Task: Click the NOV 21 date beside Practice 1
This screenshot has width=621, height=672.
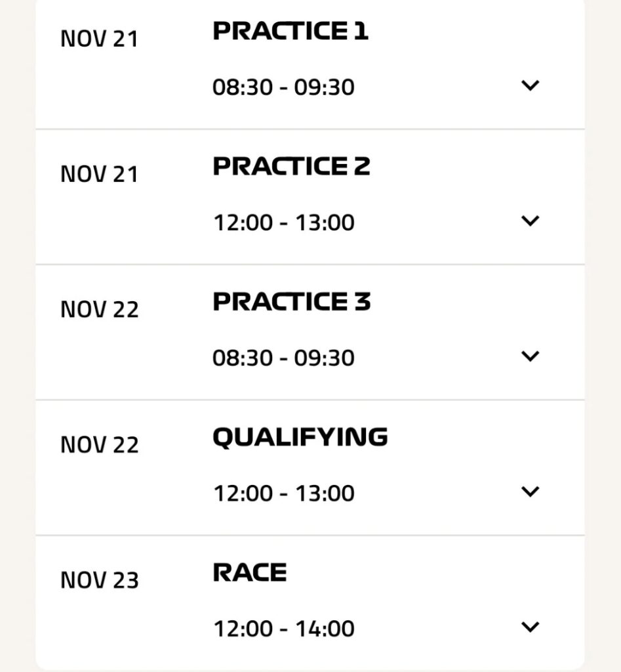Action: tap(100, 39)
